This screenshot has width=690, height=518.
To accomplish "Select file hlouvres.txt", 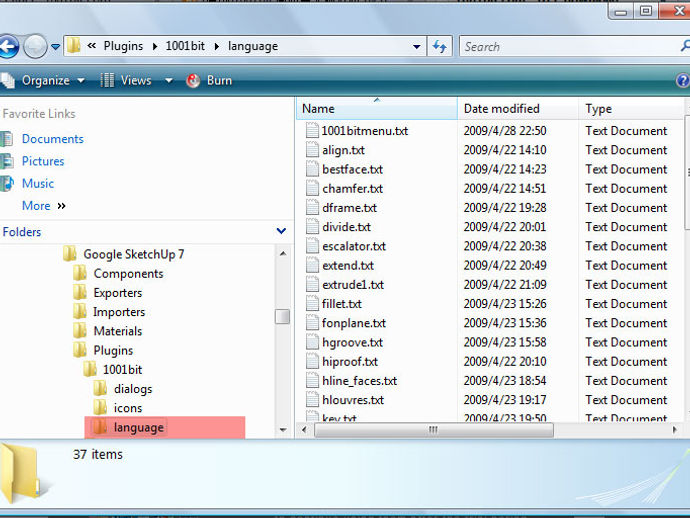I will (x=353, y=400).
